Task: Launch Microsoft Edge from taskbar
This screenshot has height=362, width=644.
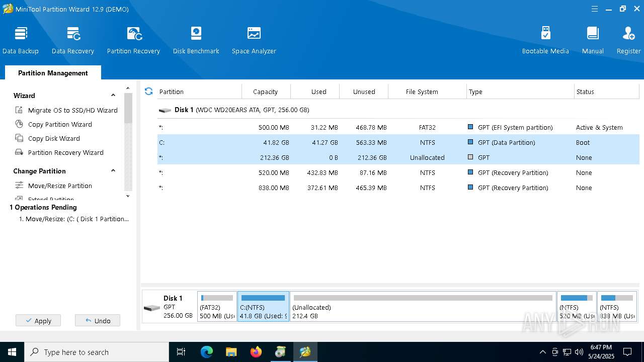Action: pos(207,352)
